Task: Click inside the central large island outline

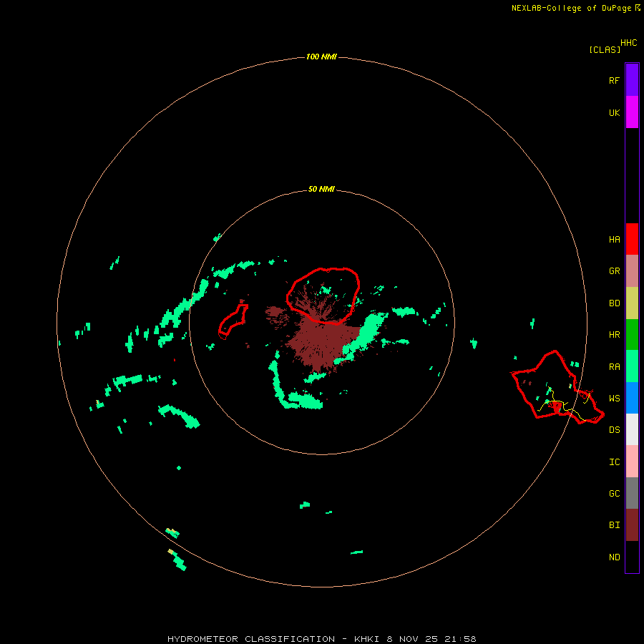Action: tap(323, 296)
